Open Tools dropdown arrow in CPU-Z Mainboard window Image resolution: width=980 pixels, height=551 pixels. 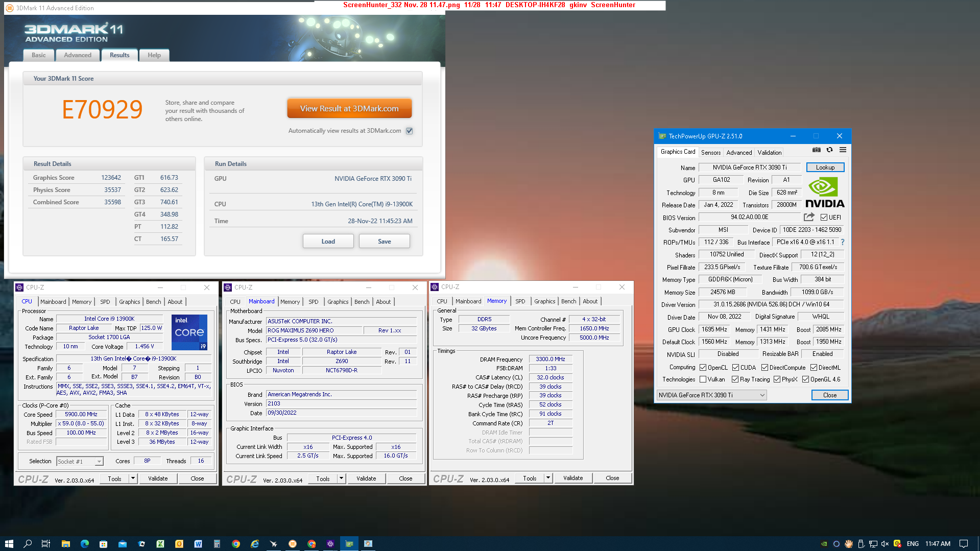pyautogui.click(x=341, y=478)
